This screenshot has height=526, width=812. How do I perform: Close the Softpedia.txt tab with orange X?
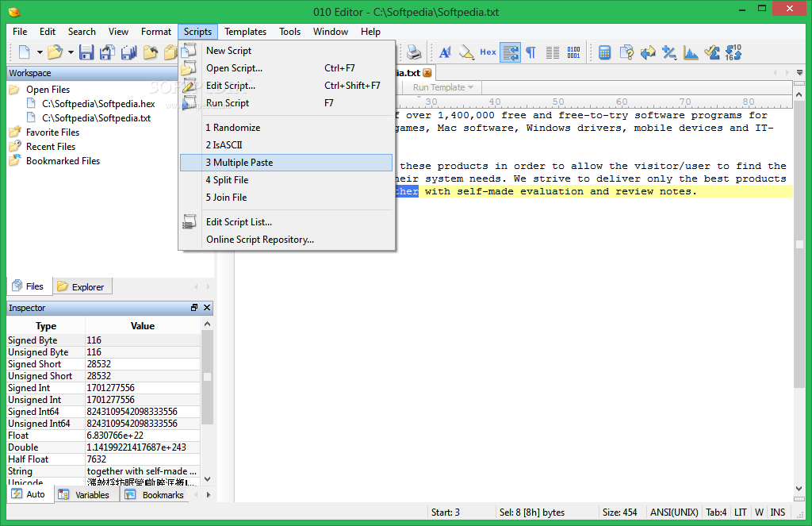click(427, 73)
